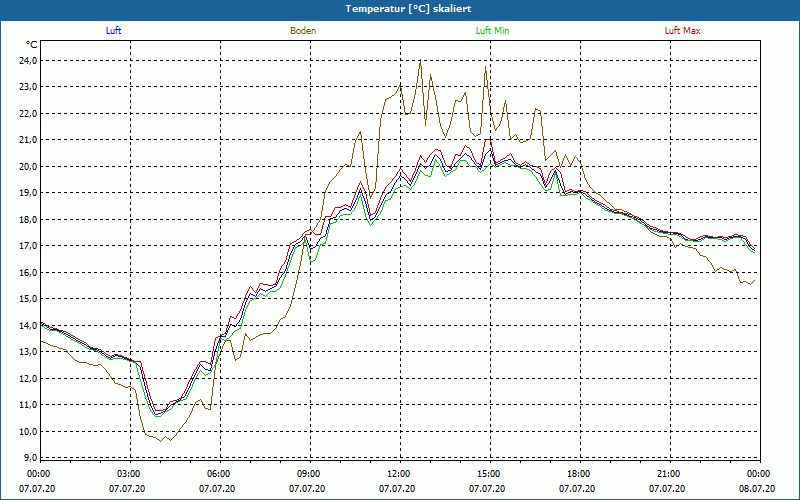Click the Boden legend label
This screenshot has width=800, height=500.
303,31
